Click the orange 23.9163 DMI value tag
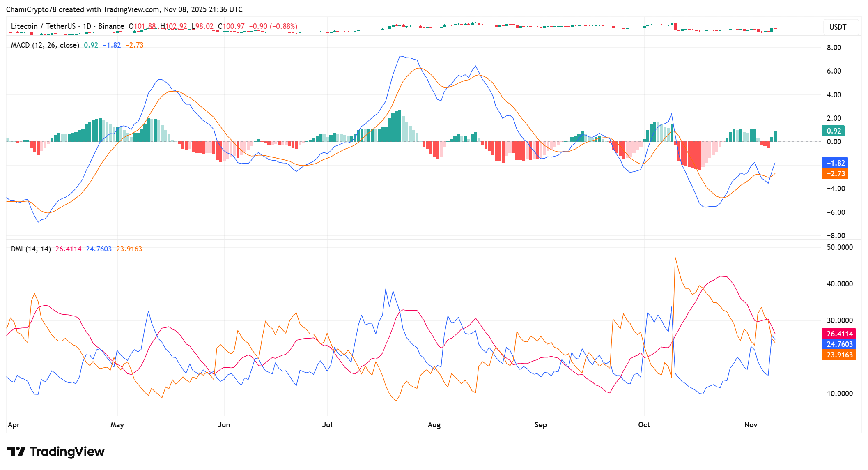 pos(839,355)
